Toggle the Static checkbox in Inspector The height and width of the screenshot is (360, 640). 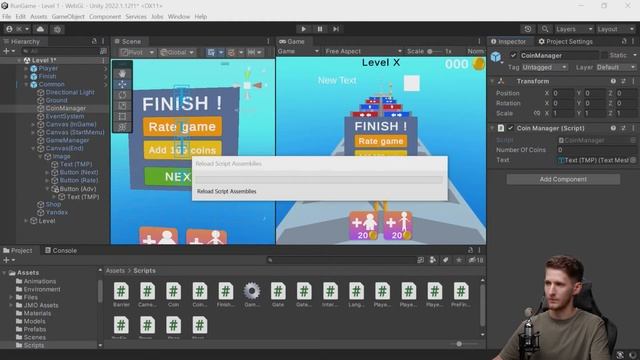point(604,56)
